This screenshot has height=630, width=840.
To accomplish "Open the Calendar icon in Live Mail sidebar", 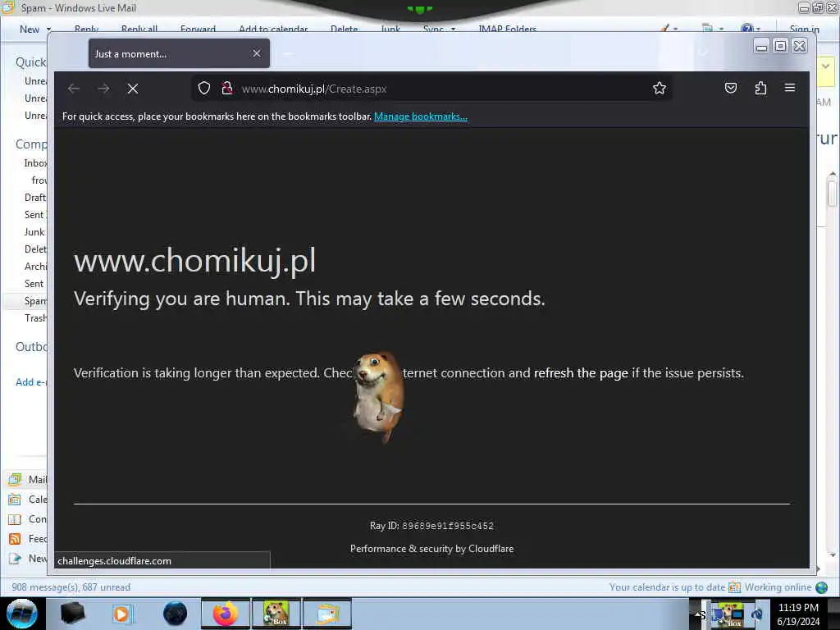I will pyautogui.click(x=15, y=500).
